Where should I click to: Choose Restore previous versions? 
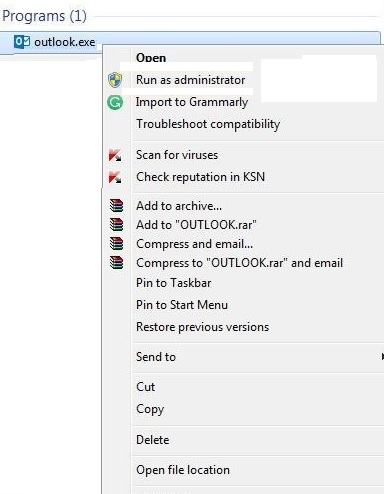click(202, 327)
